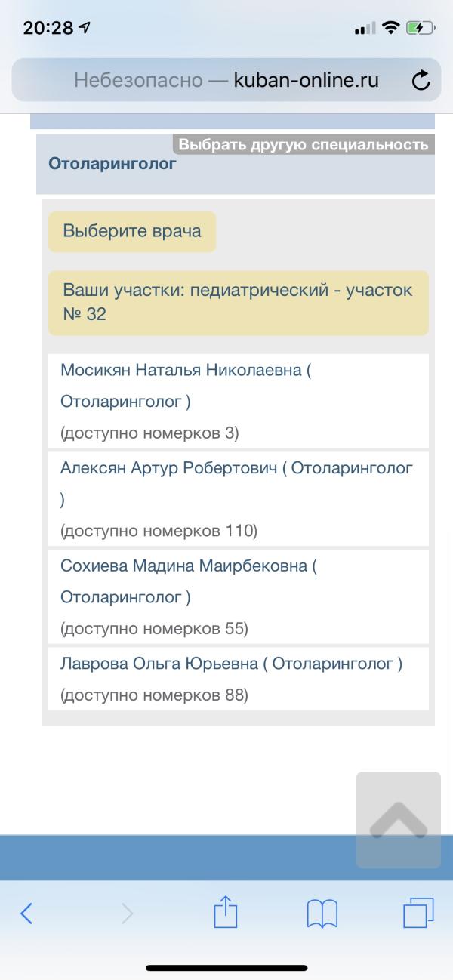Tap the kuban-online.ru address bar
This screenshot has width=453, height=980.
[x=226, y=80]
